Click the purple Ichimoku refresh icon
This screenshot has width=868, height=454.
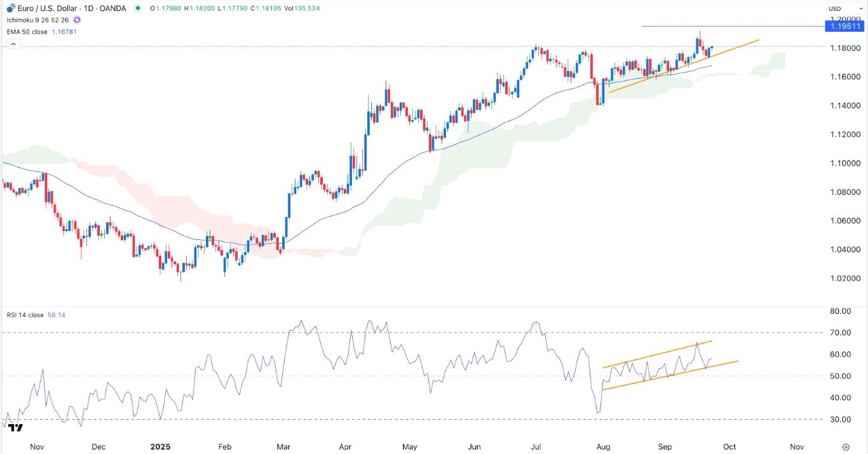pos(76,20)
